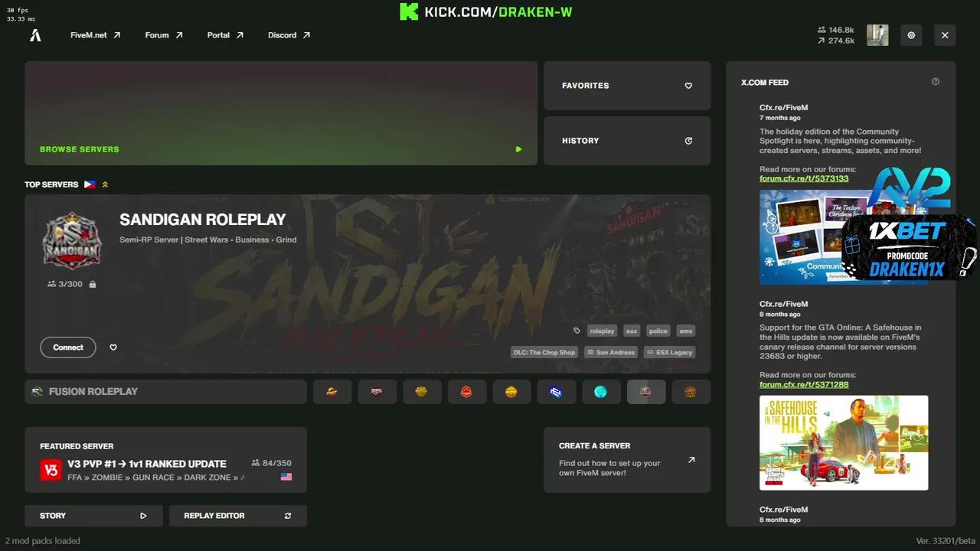Open the Forum link
Viewport: 980px width, 551px height.
tap(164, 35)
